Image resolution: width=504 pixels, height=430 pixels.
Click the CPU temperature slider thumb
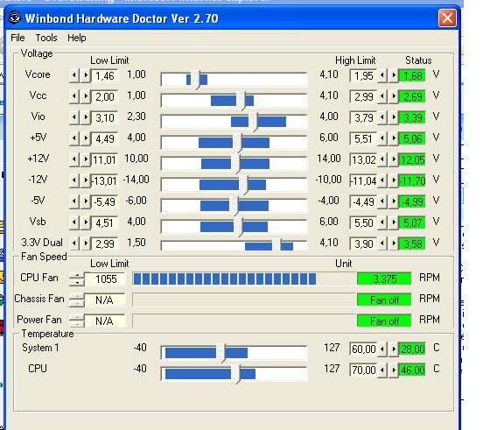tap(235, 374)
